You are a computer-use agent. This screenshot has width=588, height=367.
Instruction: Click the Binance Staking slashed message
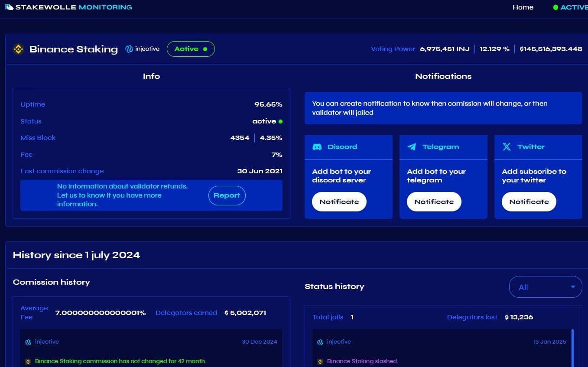click(x=362, y=361)
